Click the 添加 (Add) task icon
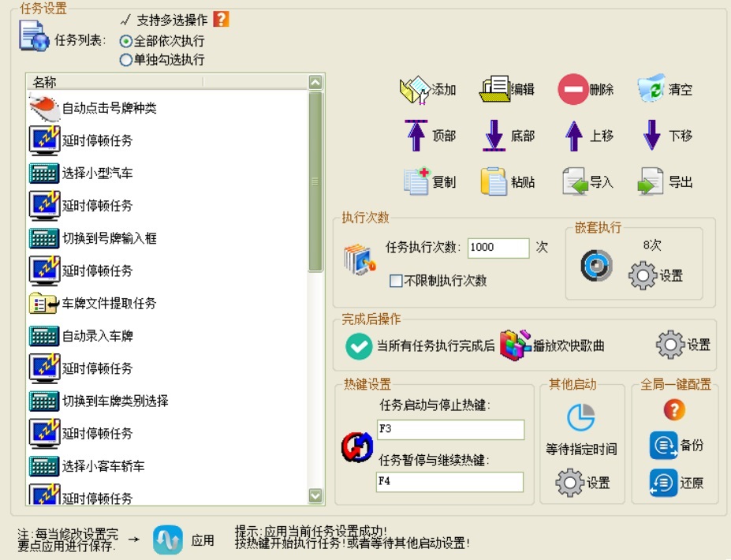731x560 pixels. point(414,90)
